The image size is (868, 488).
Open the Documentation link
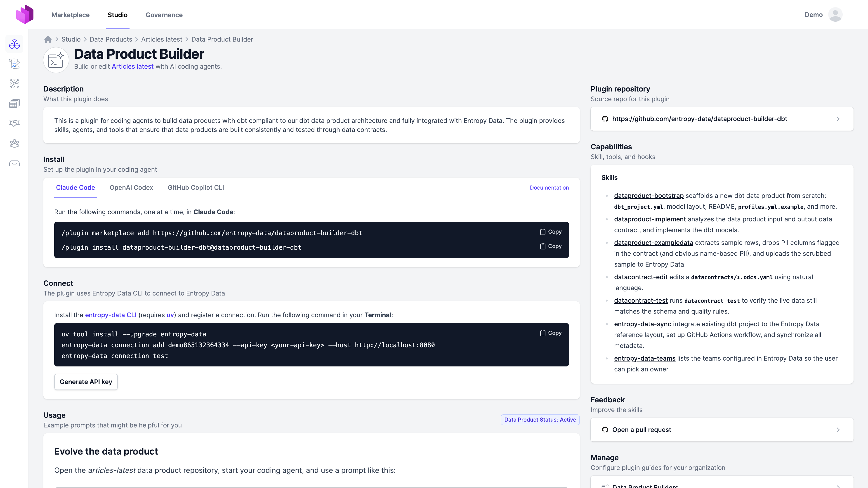549,188
